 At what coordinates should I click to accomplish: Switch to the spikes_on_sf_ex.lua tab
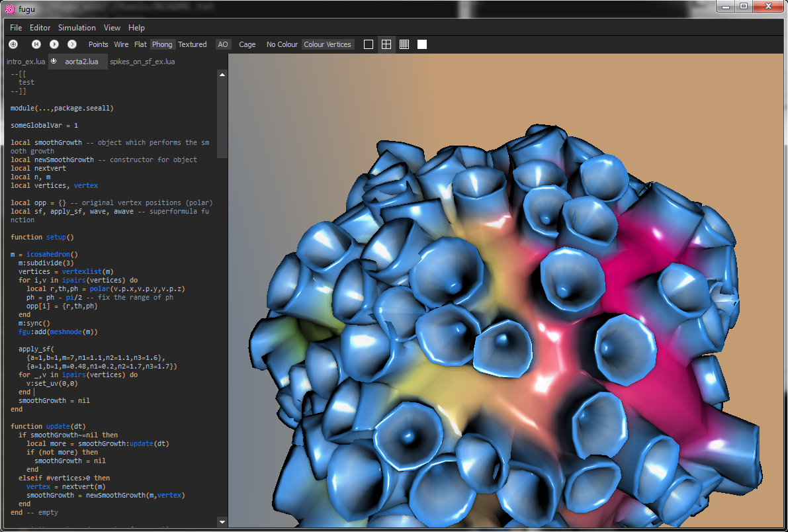coord(142,62)
